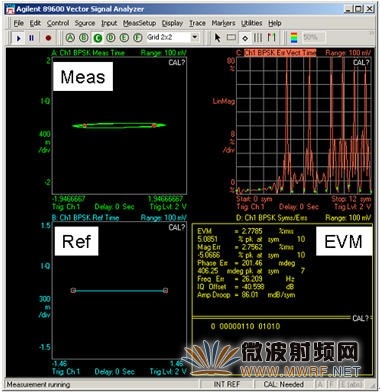
Task: Click trace B title 'Ch1 BPSK Ref Time'
Action: tap(89, 218)
